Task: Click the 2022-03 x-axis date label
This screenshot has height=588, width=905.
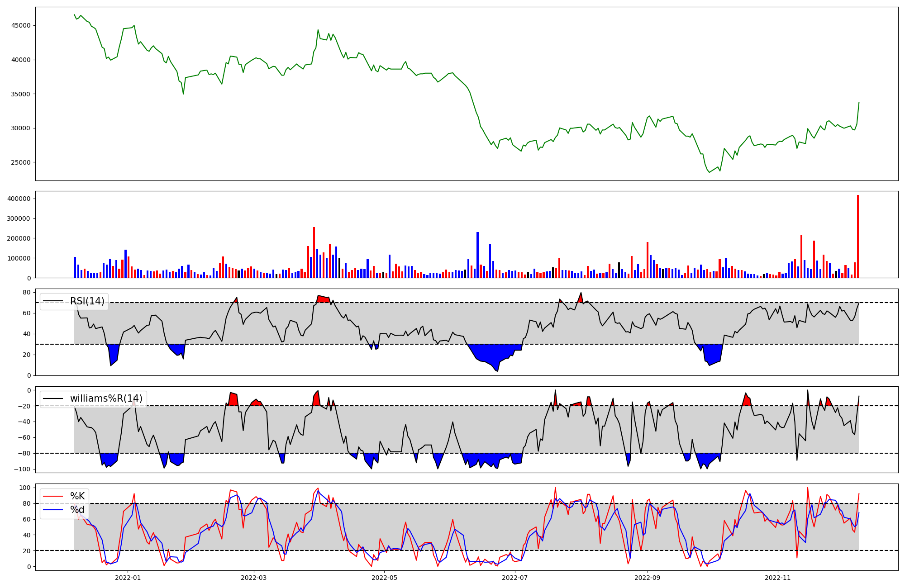Action: (254, 578)
